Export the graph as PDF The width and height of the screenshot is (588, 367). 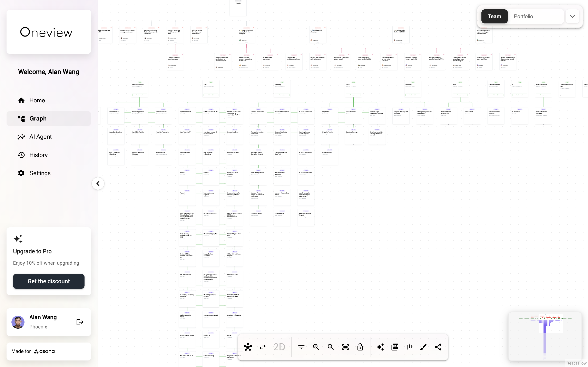(x=395, y=347)
